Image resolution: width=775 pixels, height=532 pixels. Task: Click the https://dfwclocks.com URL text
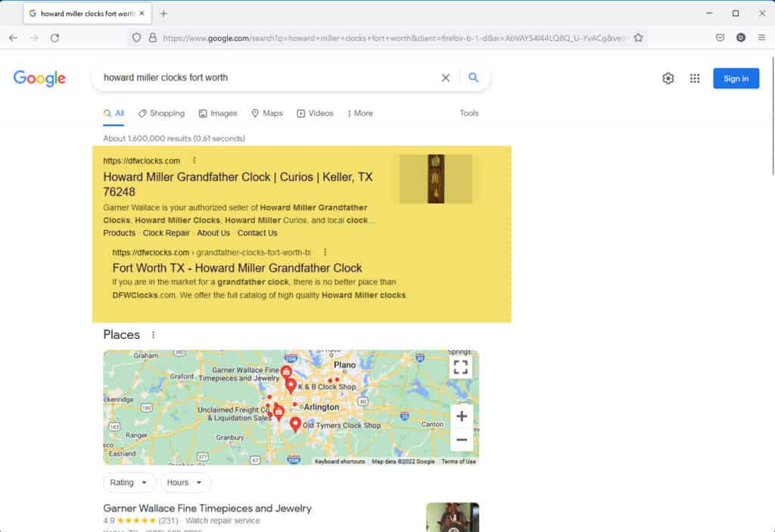tap(142, 160)
